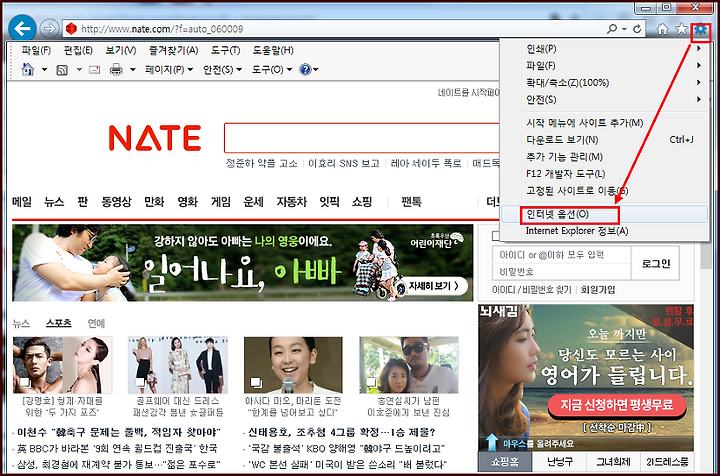Select the 그녀희제 shopping tab

point(613,462)
